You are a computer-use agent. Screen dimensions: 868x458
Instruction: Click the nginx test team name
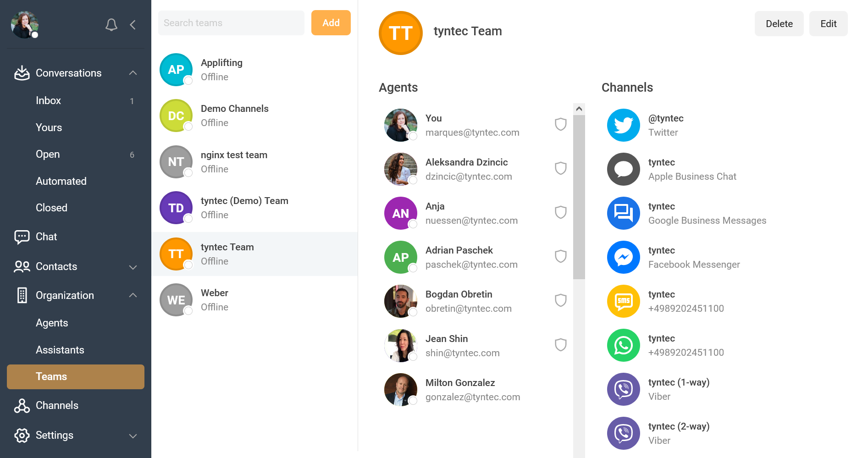(234, 155)
